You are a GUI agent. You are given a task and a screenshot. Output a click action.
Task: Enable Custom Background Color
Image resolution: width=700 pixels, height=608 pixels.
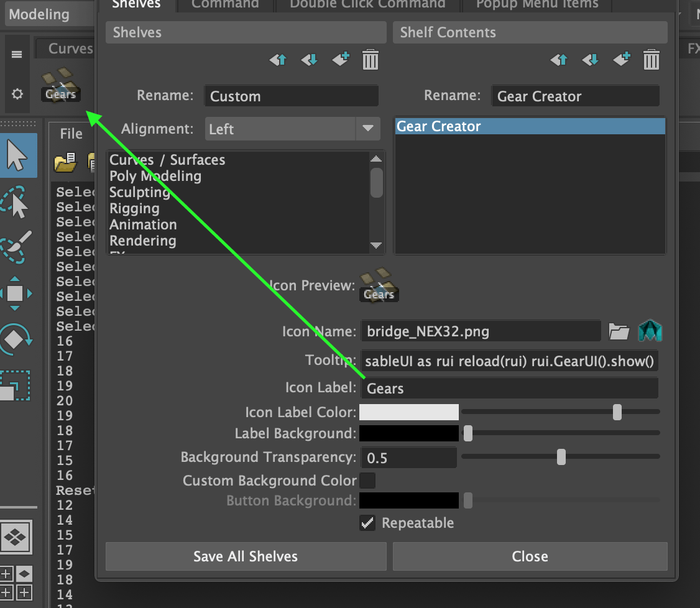tap(367, 480)
